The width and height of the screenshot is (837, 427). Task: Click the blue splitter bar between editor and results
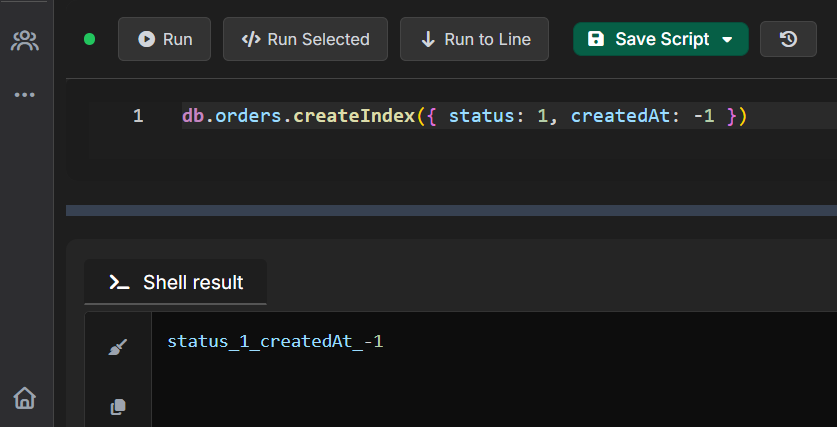[x=451, y=210]
